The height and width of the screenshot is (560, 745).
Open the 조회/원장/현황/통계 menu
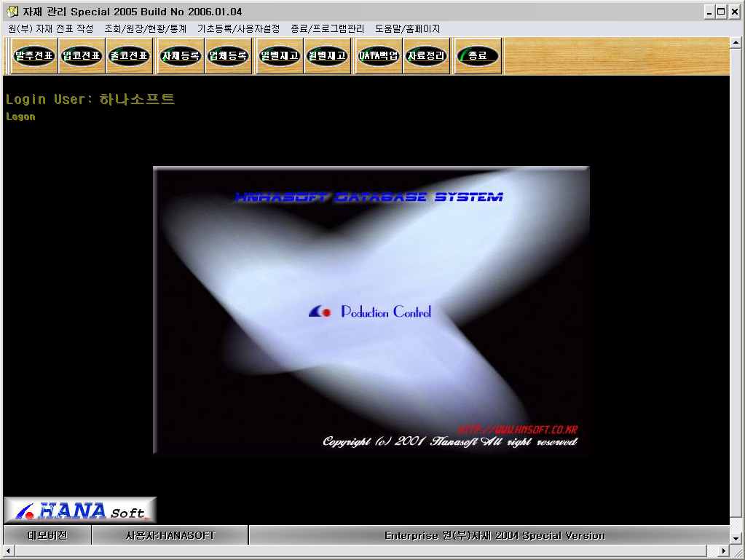[x=146, y=28]
